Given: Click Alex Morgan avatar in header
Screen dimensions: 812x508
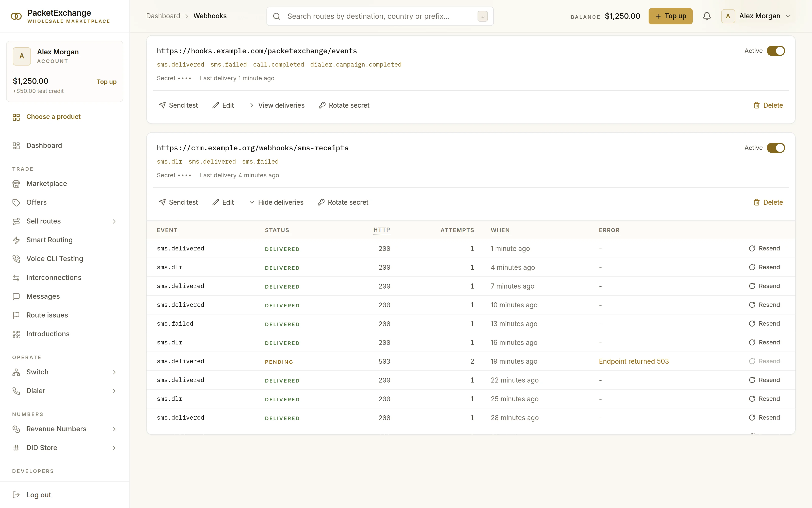Looking at the screenshot, I should tap(728, 16).
